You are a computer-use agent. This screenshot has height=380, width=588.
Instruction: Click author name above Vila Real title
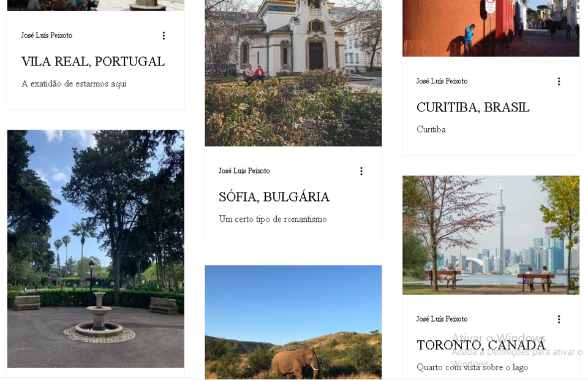47,36
